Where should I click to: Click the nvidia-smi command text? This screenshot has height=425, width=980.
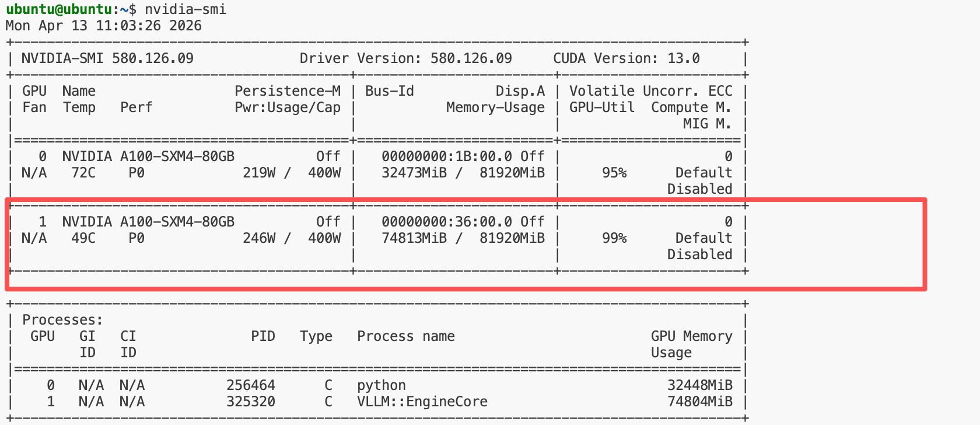(x=185, y=9)
